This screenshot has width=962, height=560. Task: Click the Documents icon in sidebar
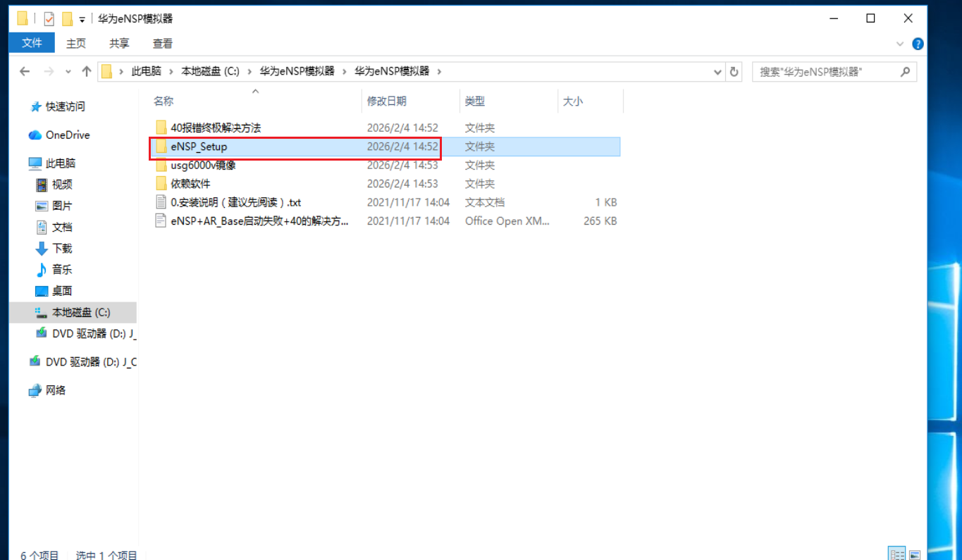click(42, 227)
